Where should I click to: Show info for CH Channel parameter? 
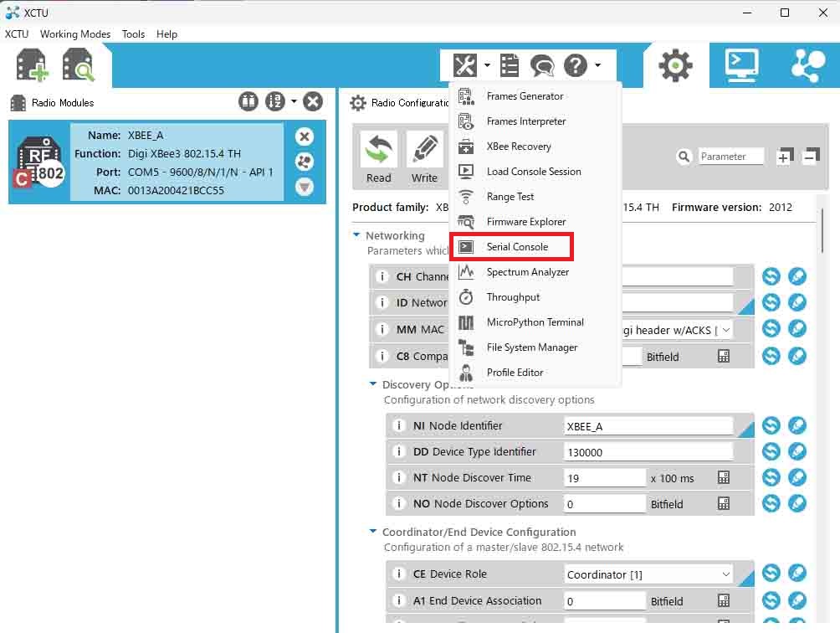point(382,276)
